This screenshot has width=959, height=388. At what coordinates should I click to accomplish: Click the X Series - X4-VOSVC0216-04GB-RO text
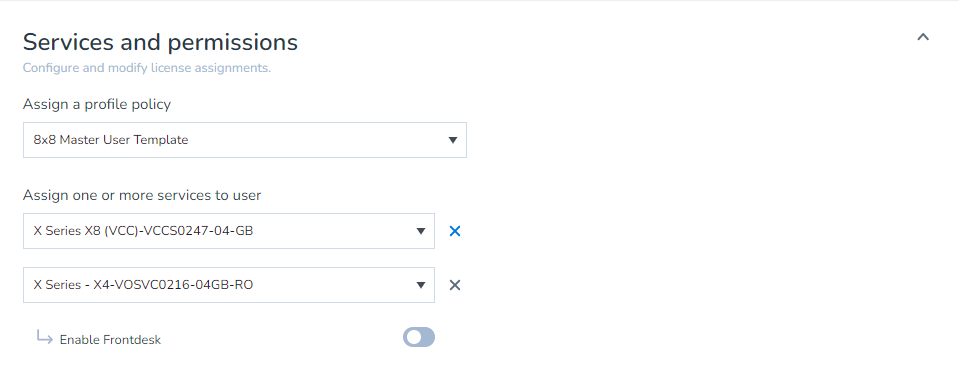click(143, 285)
